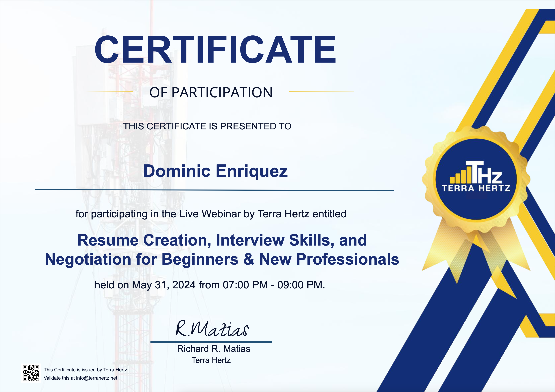Click the Terra Hertz THz badge logo

click(x=476, y=179)
